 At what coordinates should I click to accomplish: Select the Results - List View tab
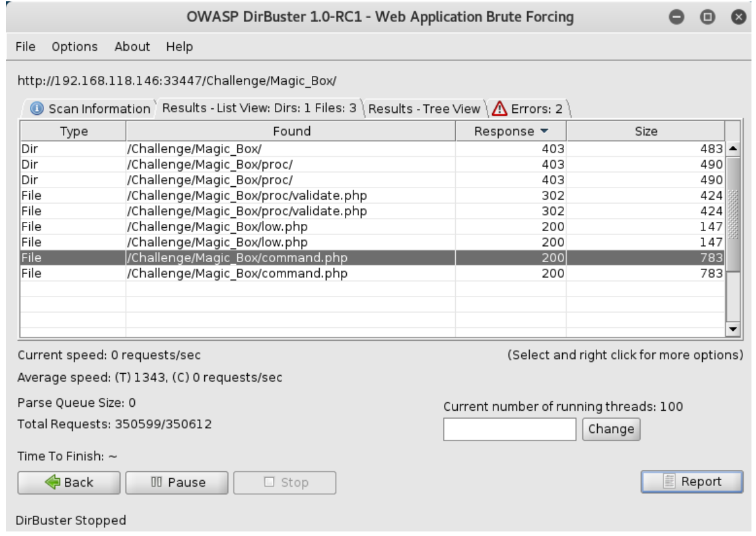point(259,108)
